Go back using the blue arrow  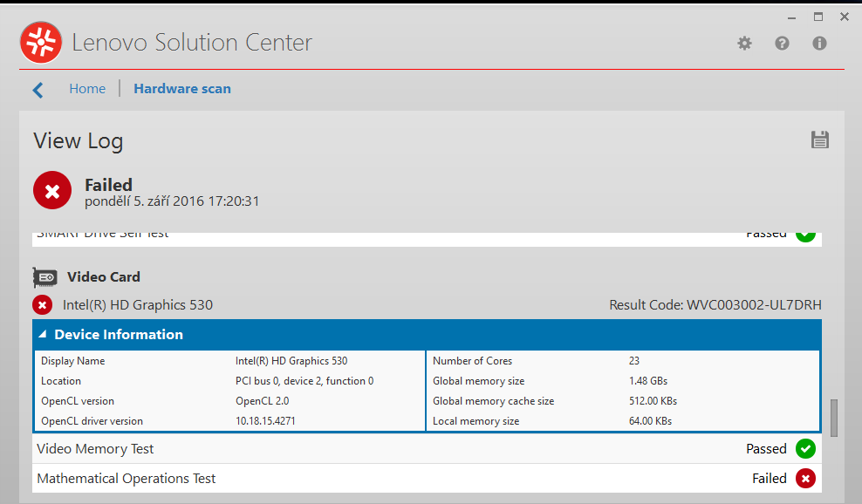click(38, 90)
